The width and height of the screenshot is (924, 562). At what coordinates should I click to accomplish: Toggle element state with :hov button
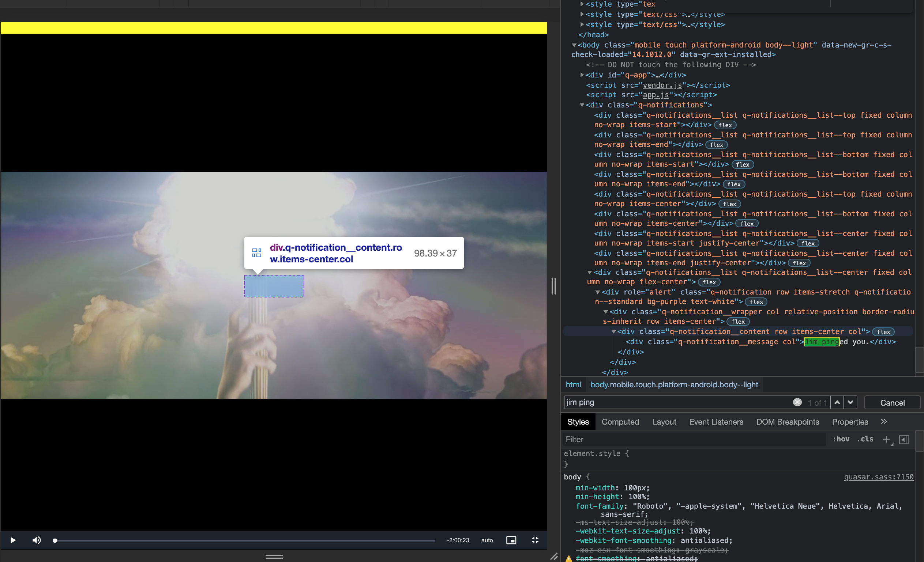pos(841,439)
